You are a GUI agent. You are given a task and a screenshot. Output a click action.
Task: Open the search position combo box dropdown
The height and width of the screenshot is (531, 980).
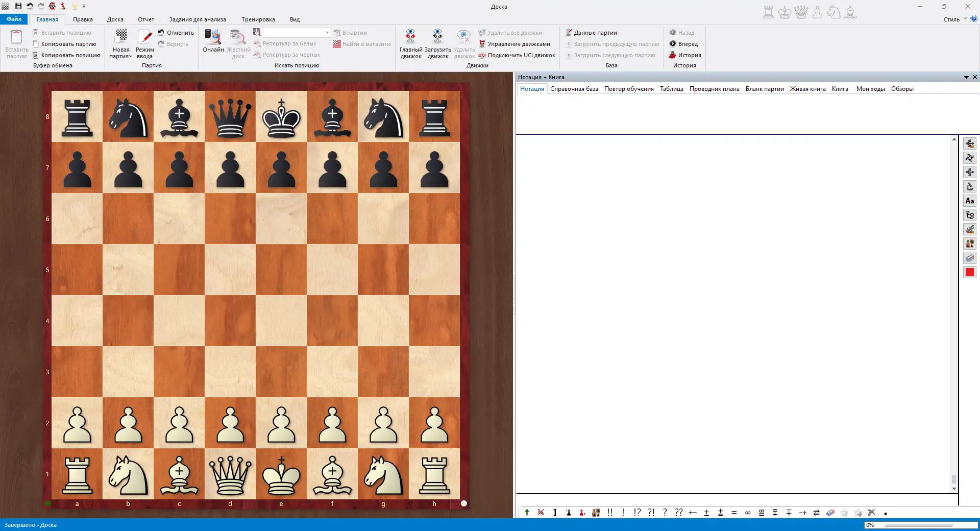[x=327, y=33]
